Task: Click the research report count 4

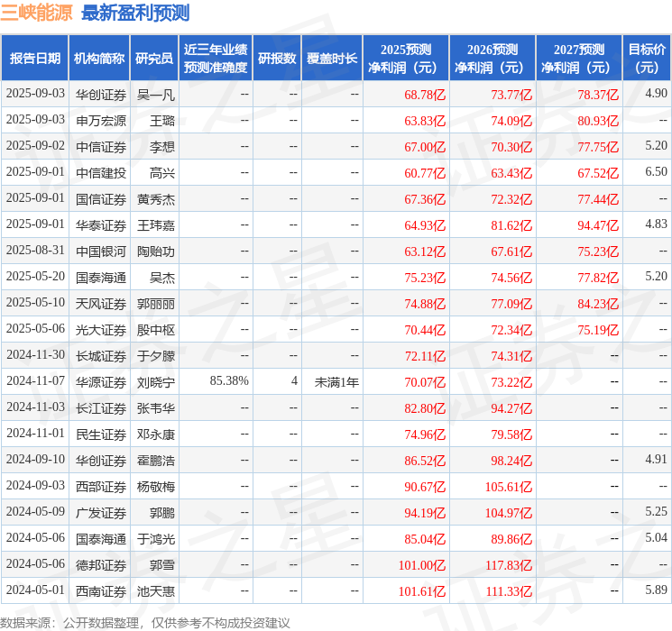Action: (x=294, y=380)
